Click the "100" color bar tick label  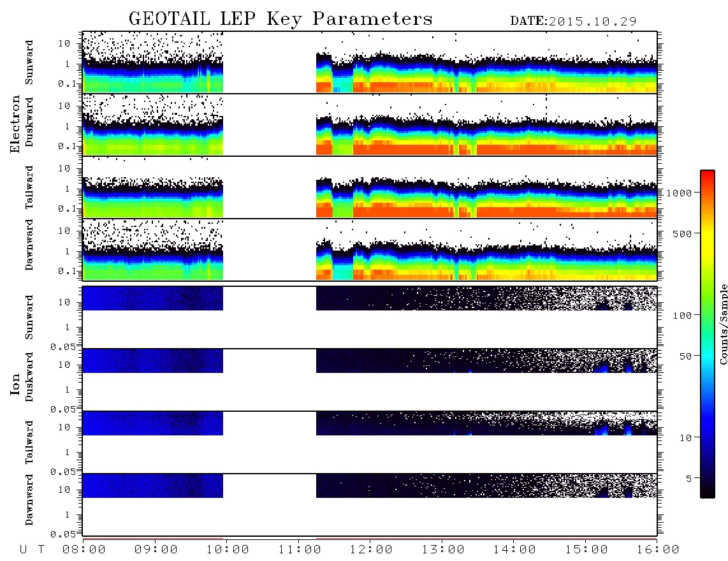[x=683, y=316]
